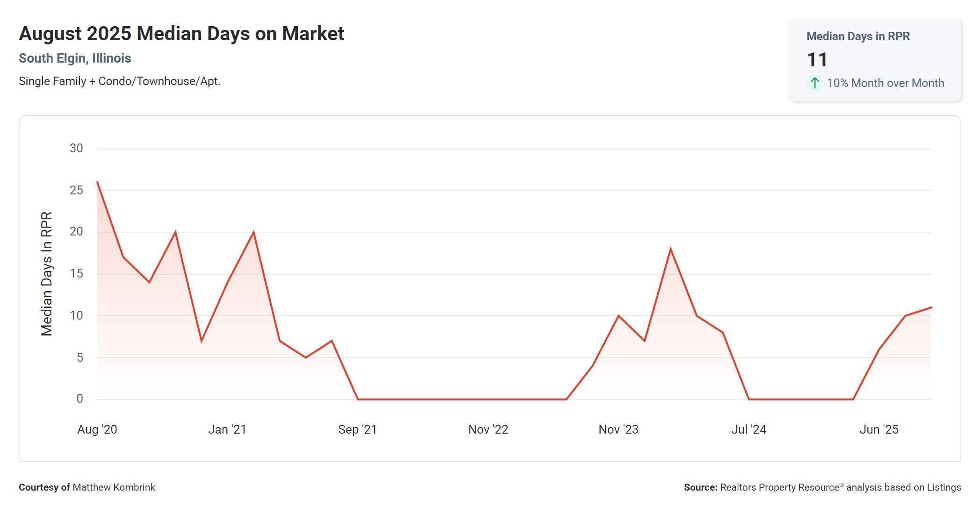Click the Median Days in RPR card title
Image resolution: width=980 pixels, height=514 pixels.
(x=857, y=36)
